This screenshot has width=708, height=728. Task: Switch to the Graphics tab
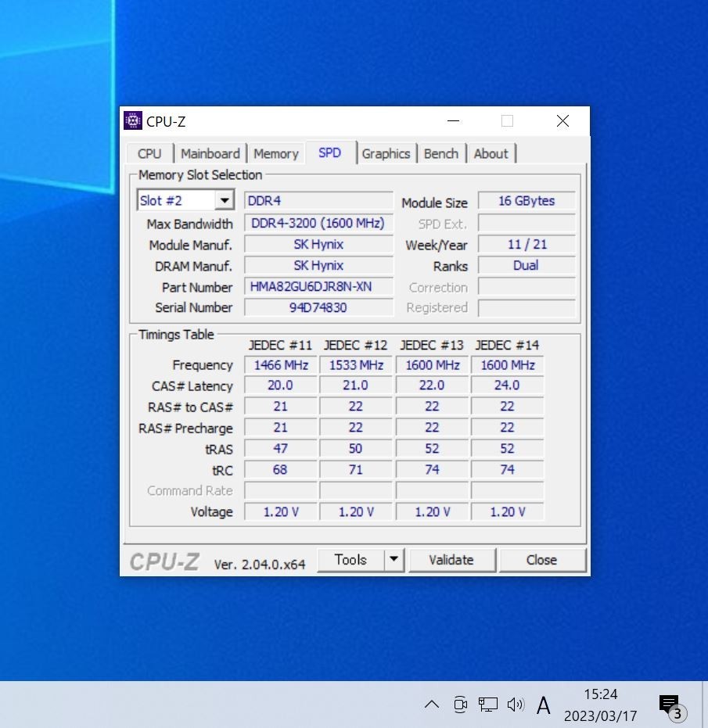(386, 154)
